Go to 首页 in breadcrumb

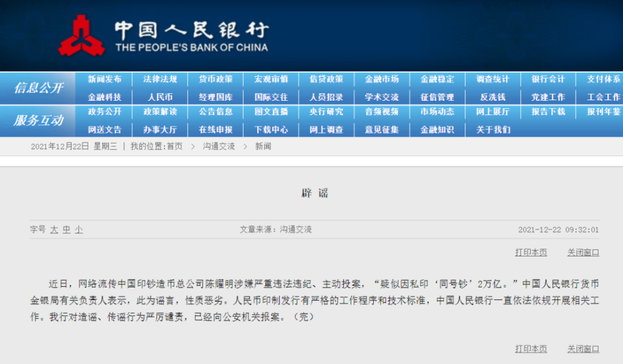point(174,146)
